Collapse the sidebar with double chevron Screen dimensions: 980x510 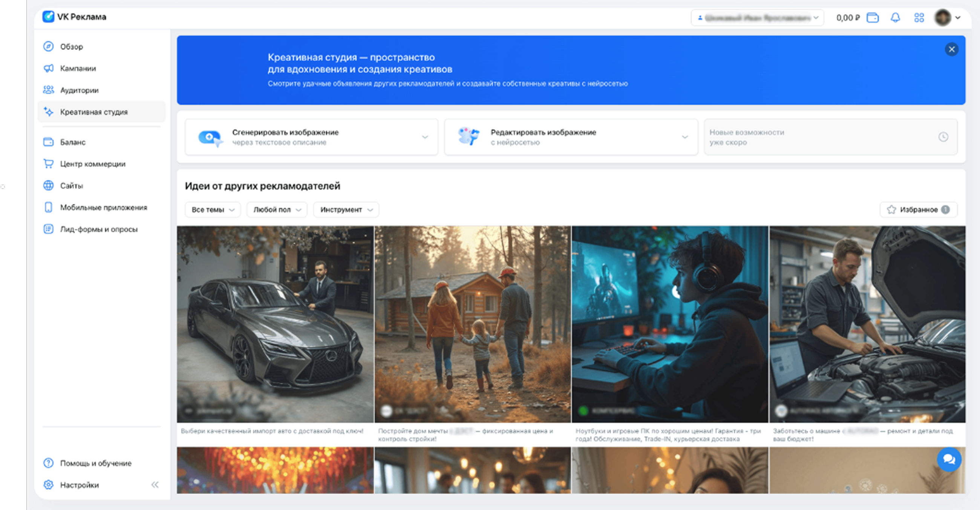[x=155, y=484]
